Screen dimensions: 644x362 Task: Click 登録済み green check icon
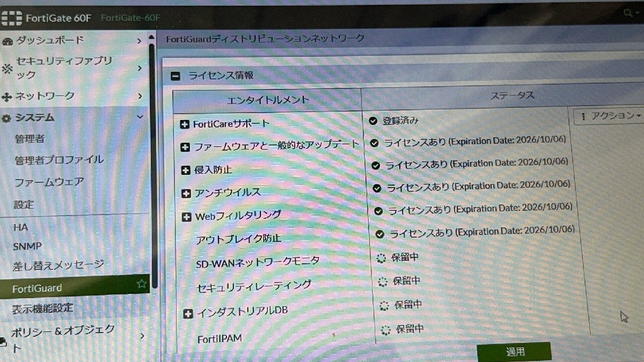pyautogui.click(x=374, y=121)
